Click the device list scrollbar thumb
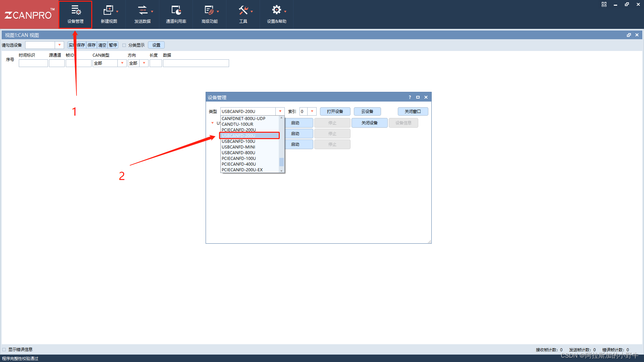Image resolution: width=644 pixels, height=362 pixels. coord(281,162)
